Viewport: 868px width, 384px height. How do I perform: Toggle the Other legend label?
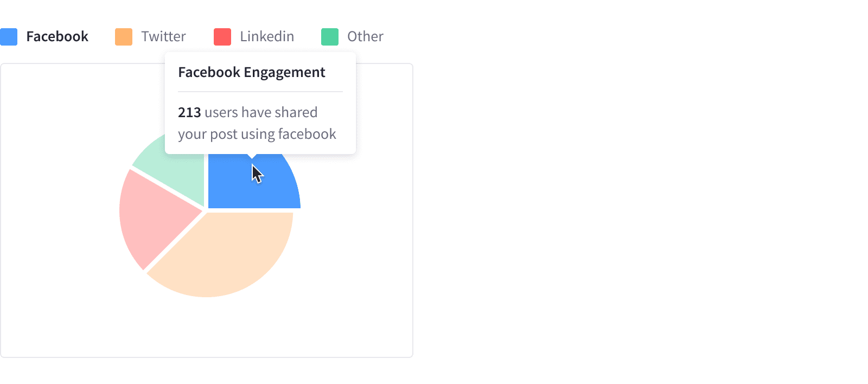(x=365, y=37)
